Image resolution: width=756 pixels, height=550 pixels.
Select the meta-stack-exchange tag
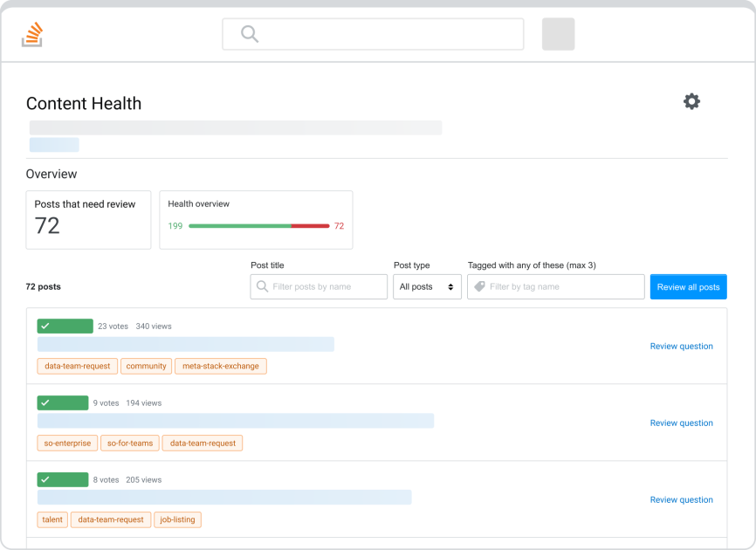pos(221,366)
